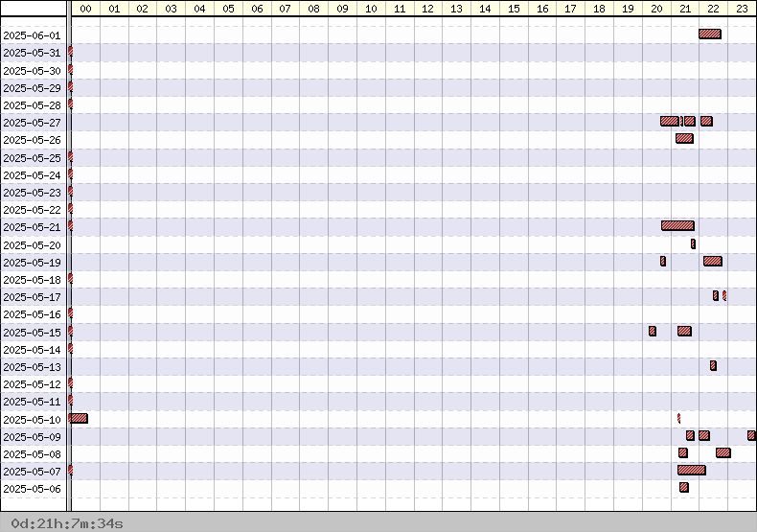This screenshot has width=757, height=532.
Task: Click the date label 2025-05-11
Action: pos(32,403)
